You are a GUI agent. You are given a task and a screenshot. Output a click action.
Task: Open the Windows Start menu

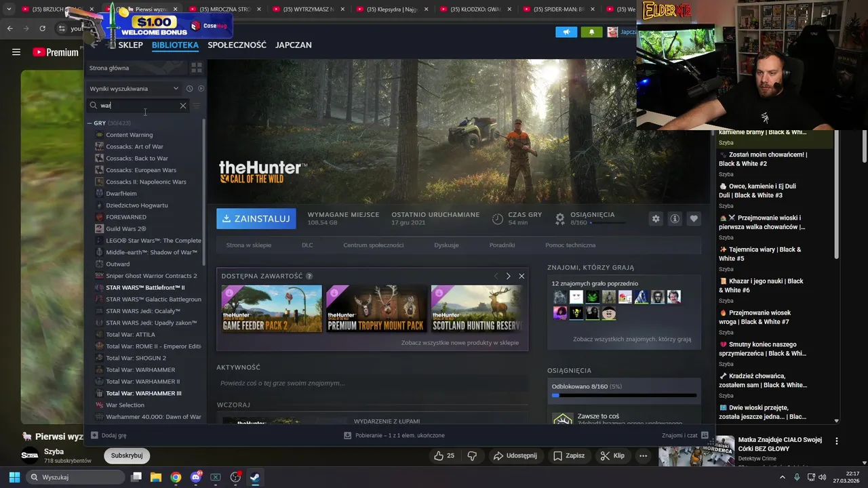[14, 477]
